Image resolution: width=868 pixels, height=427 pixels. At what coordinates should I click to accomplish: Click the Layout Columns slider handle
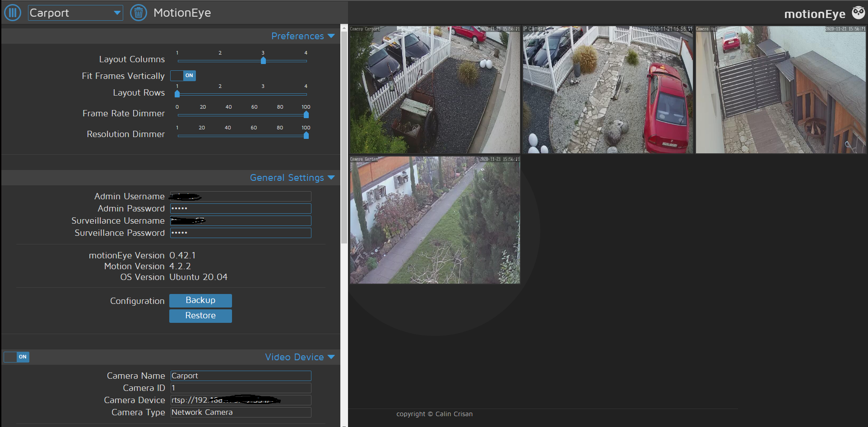(x=263, y=60)
